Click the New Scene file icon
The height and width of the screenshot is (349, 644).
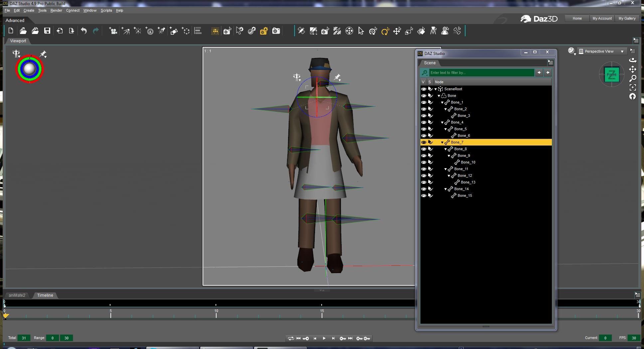11,31
